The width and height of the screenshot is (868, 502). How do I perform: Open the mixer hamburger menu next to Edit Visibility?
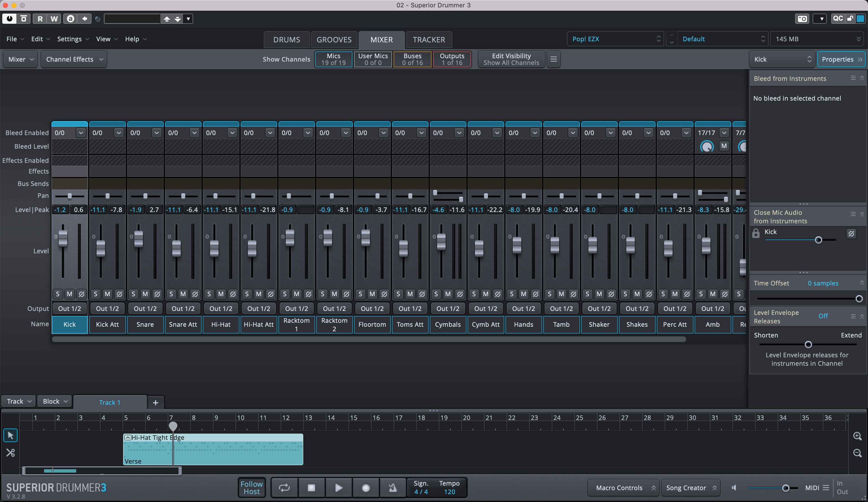[553, 59]
